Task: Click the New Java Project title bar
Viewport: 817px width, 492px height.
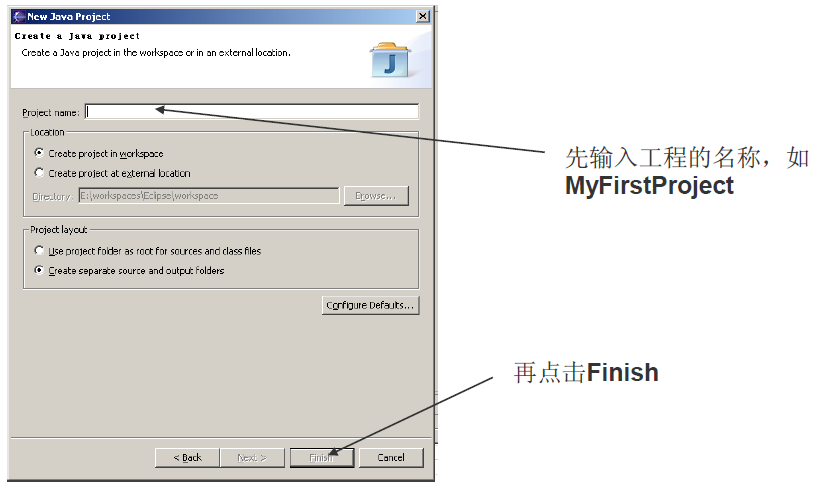Action: [x=221, y=16]
